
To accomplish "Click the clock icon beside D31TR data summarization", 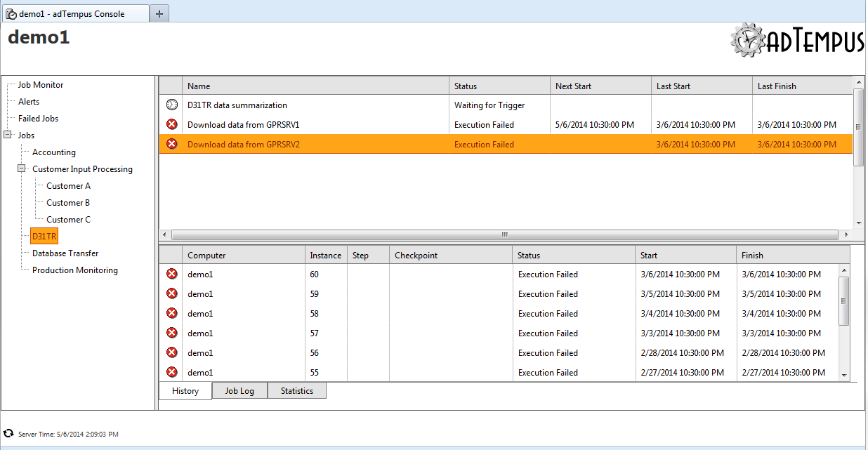I will click(x=172, y=105).
